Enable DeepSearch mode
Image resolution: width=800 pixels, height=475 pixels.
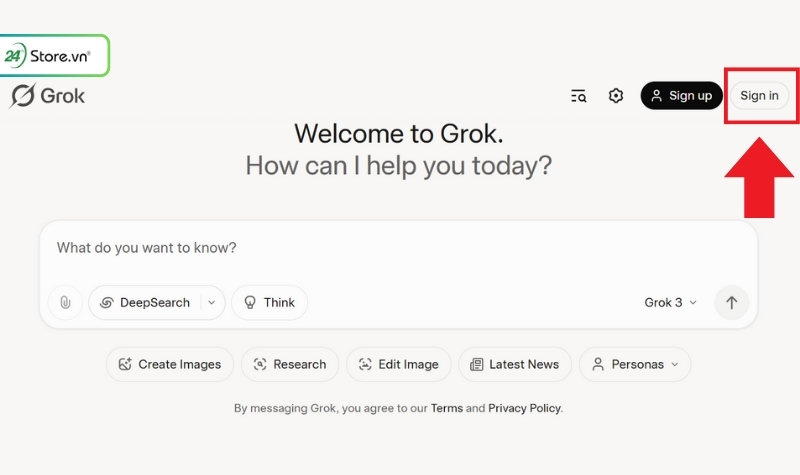click(145, 303)
